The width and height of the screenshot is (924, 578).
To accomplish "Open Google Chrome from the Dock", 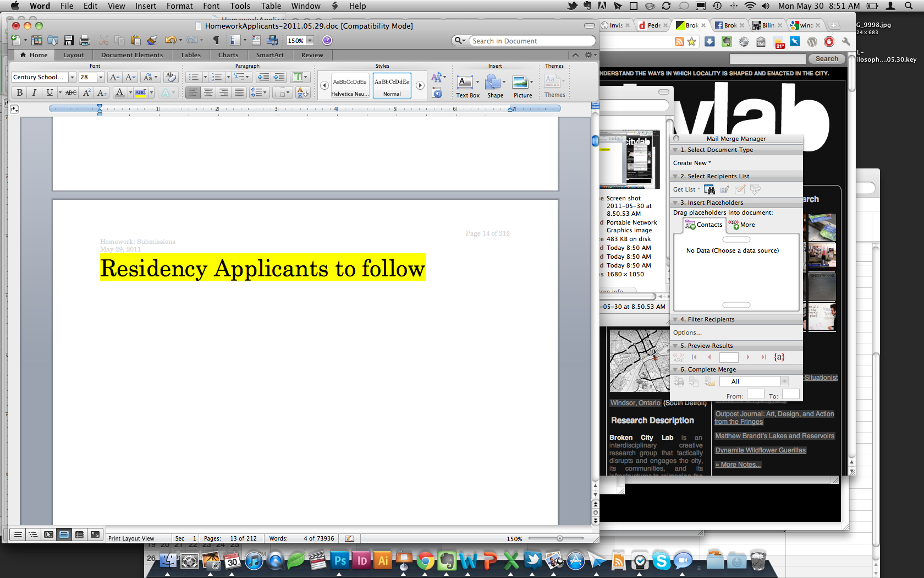I will coord(425,561).
